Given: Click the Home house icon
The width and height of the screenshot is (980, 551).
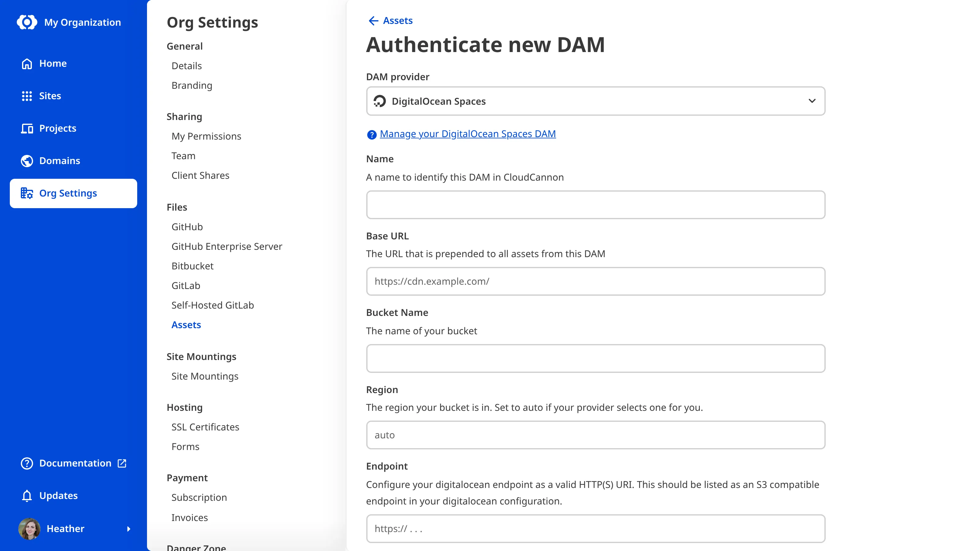Looking at the screenshot, I should 27,63.
